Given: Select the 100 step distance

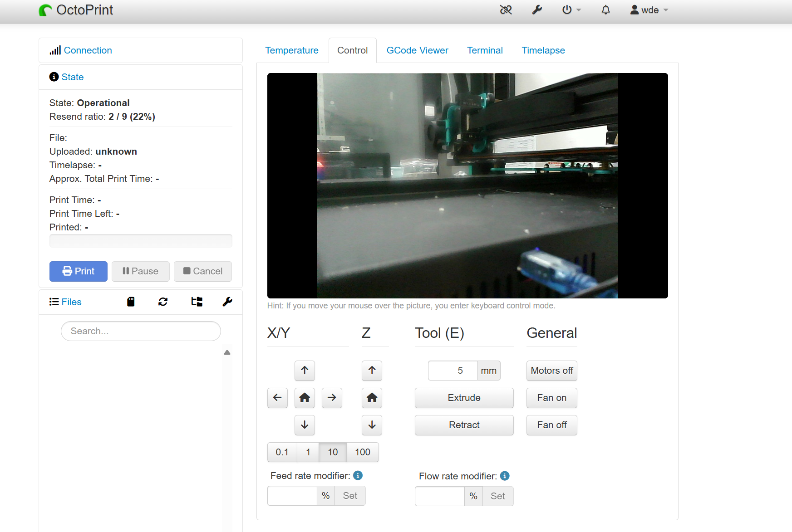Looking at the screenshot, I should (x=362, y=452).
